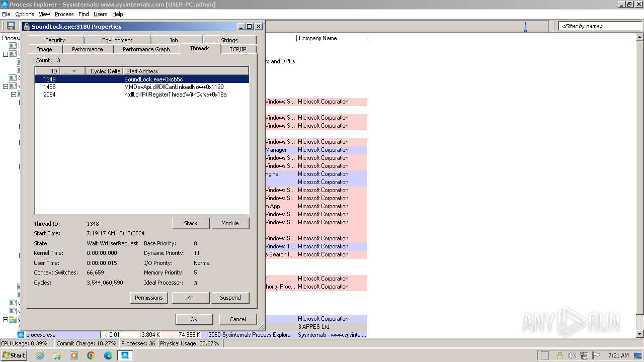Sort by Start Address column header
Screen dimensions: 644x362
click(x=186, y=71)
